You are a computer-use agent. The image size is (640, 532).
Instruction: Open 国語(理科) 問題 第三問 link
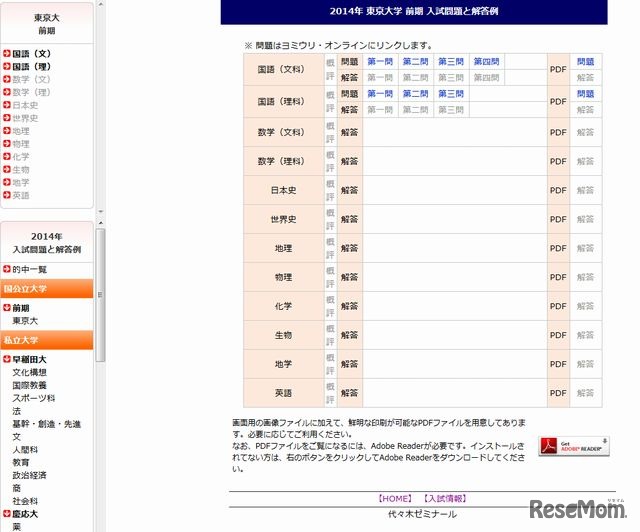click(451, 94)
